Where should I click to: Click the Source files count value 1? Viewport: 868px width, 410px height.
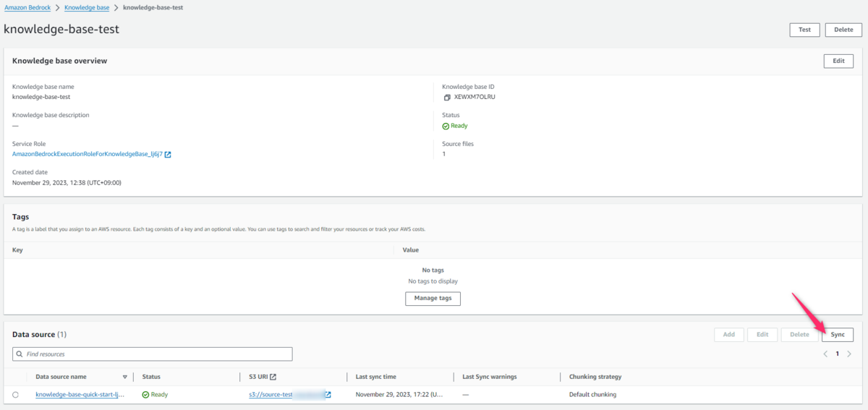tap(443, 154)
